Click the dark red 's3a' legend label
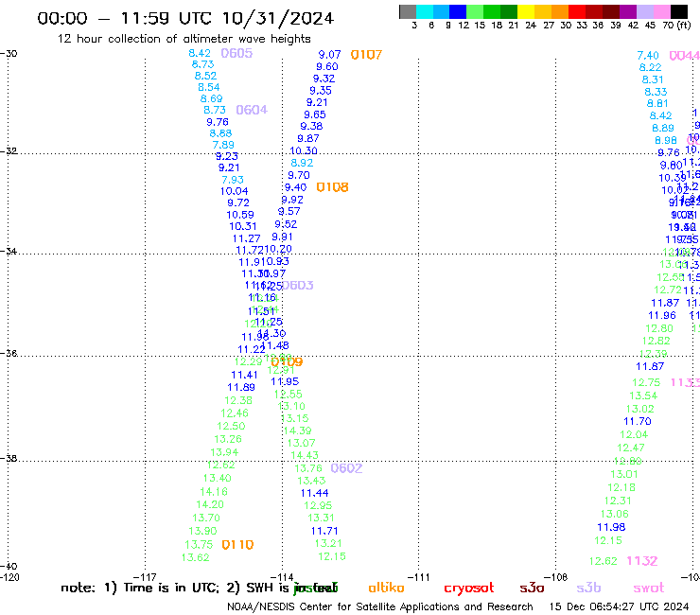 coord(533,588)
